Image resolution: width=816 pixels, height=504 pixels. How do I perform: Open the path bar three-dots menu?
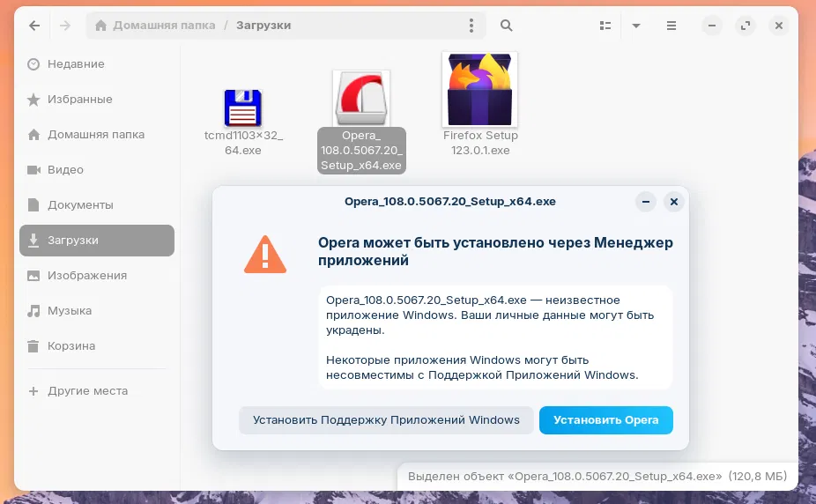point(471,26)
